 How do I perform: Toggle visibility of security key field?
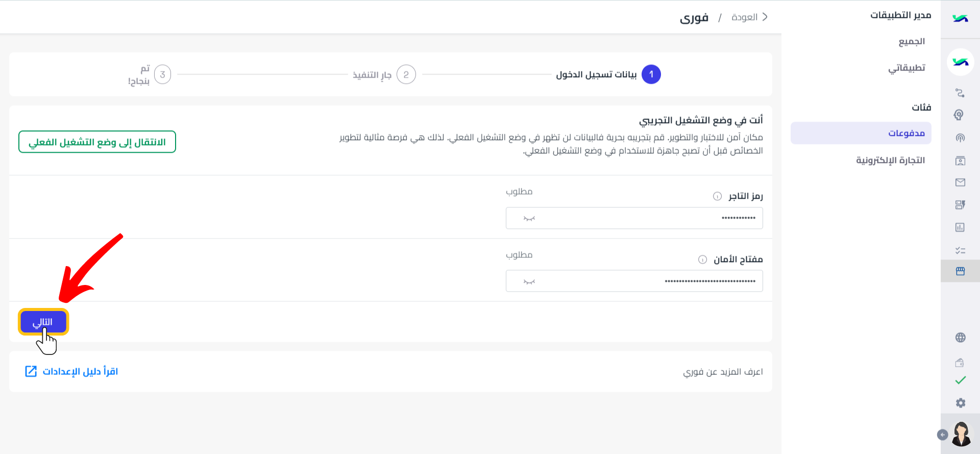(529, 282)
